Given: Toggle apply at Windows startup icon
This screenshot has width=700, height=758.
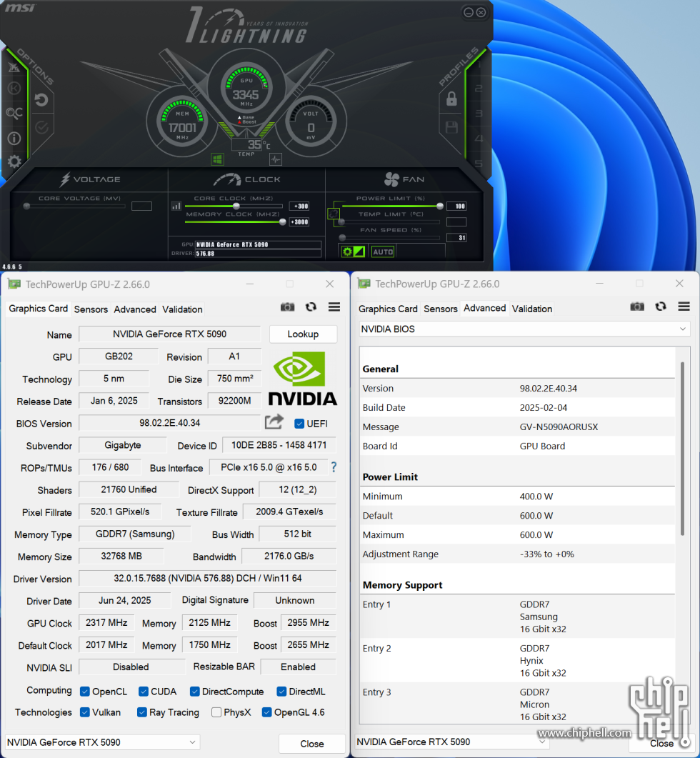Looking at the screenshot, I should [217, 159].
